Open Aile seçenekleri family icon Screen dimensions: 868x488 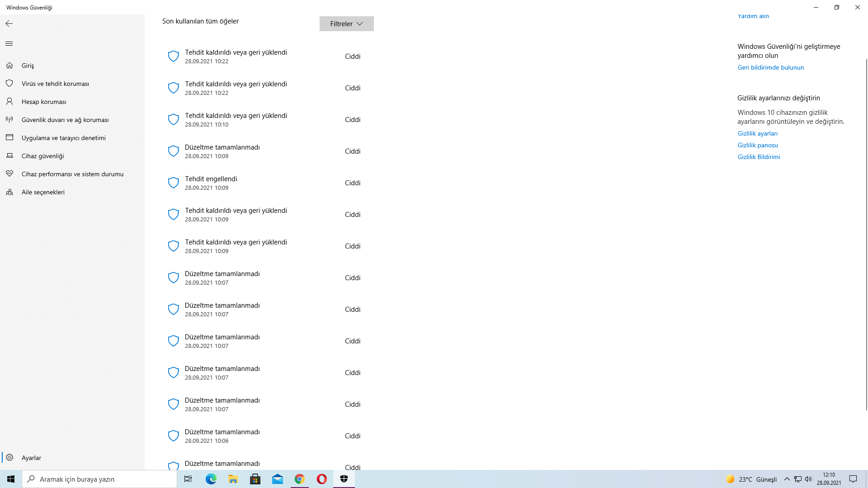point(9,192)
